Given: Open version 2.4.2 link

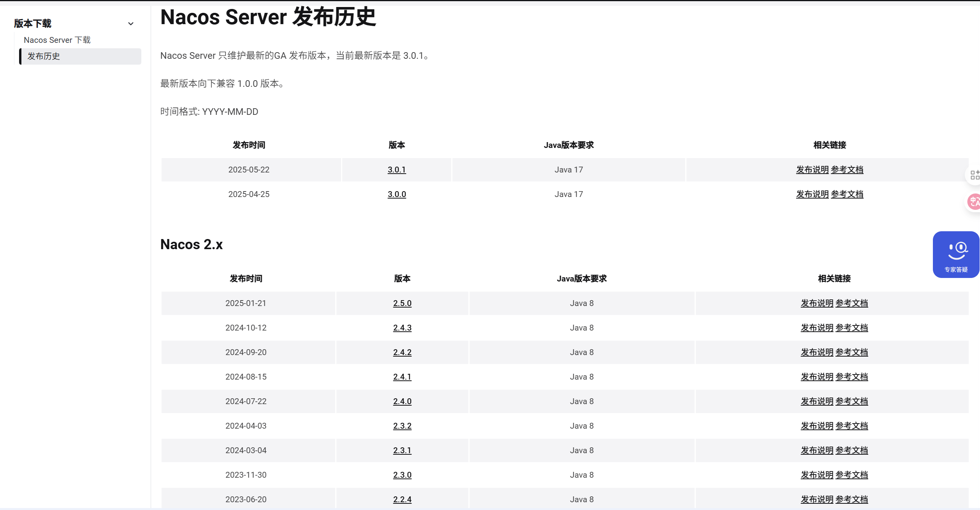Looking at the screenshot, I should point(402,352).
